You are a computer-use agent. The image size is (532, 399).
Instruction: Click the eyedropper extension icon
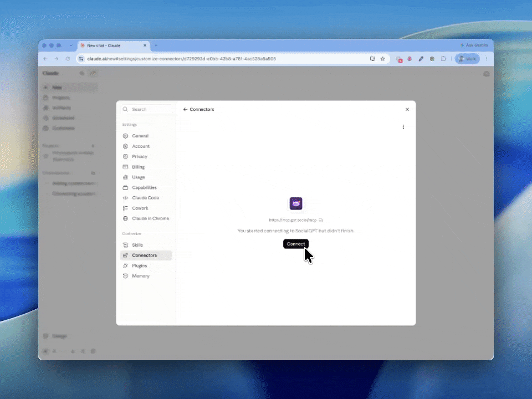pyautogui.click(x=421, y=59)
